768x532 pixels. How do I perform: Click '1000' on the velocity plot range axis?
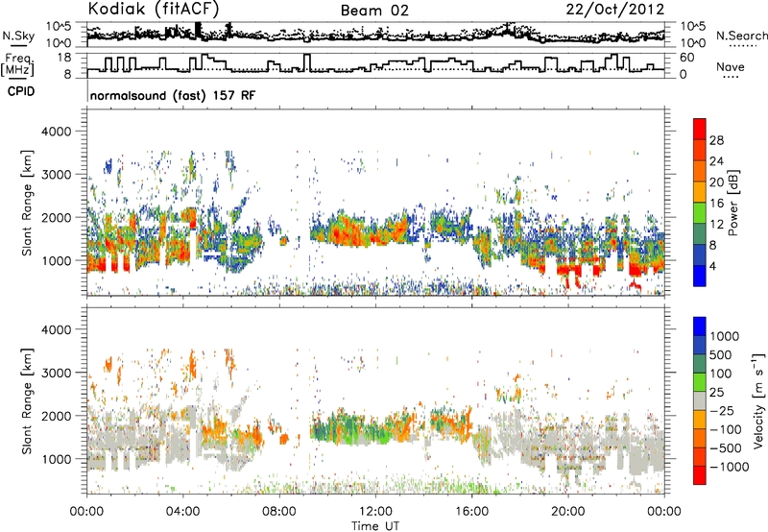click(57, 459)
